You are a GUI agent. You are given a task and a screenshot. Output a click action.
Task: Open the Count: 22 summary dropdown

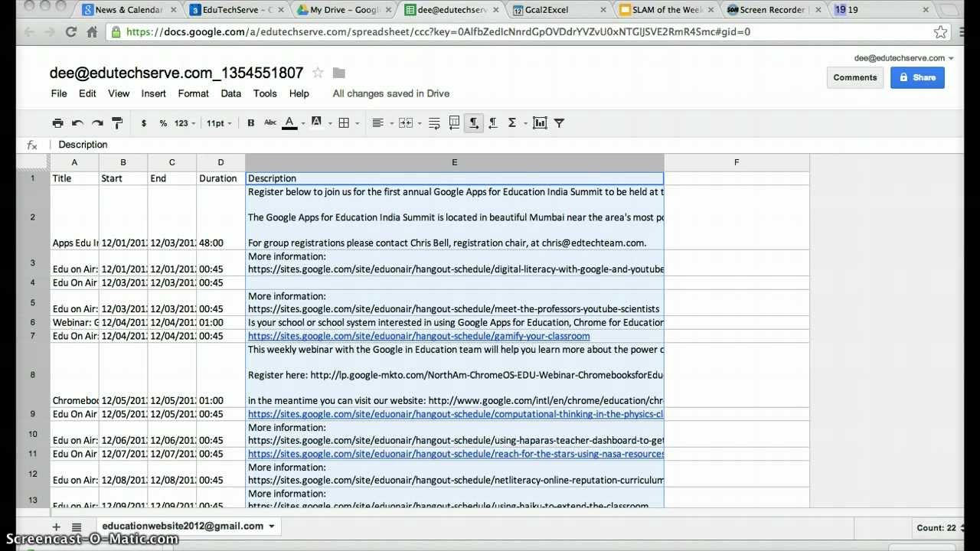(939, 528)
